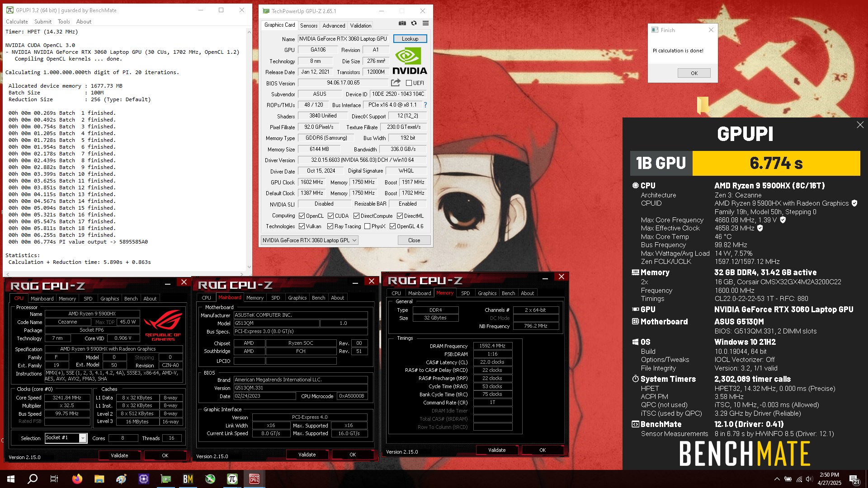Click the bus interface question mark icon

(x=425, y=105)
